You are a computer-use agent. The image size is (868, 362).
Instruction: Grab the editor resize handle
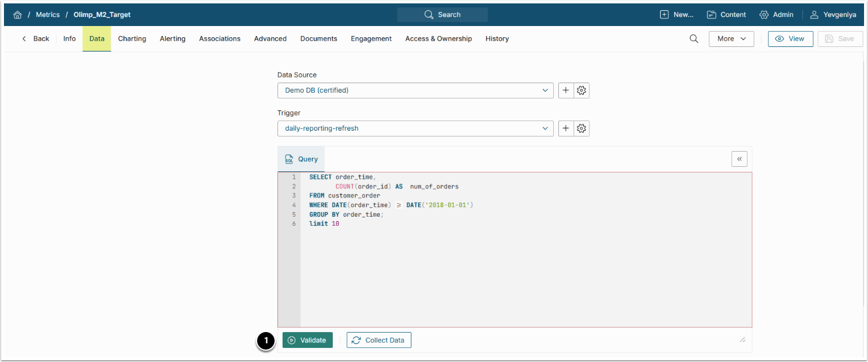click(x=743, y=340)
